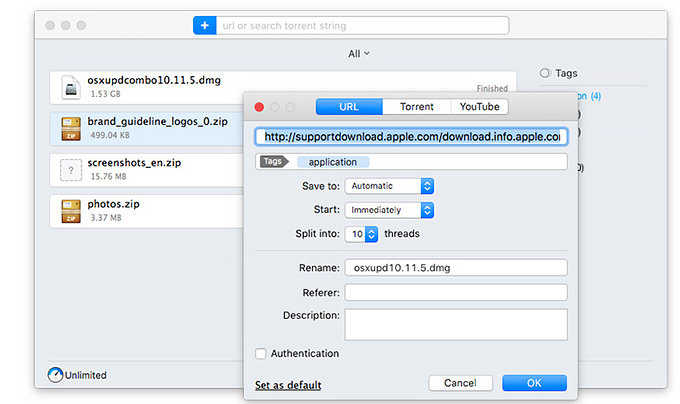The image size is (680, 404).
Task: Click the Finished status text
Action: 492,88
